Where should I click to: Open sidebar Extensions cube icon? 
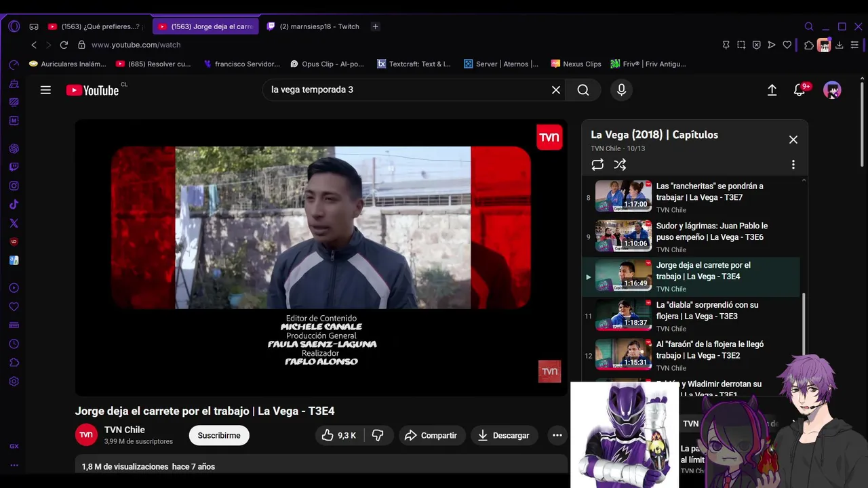coord(14,363)
